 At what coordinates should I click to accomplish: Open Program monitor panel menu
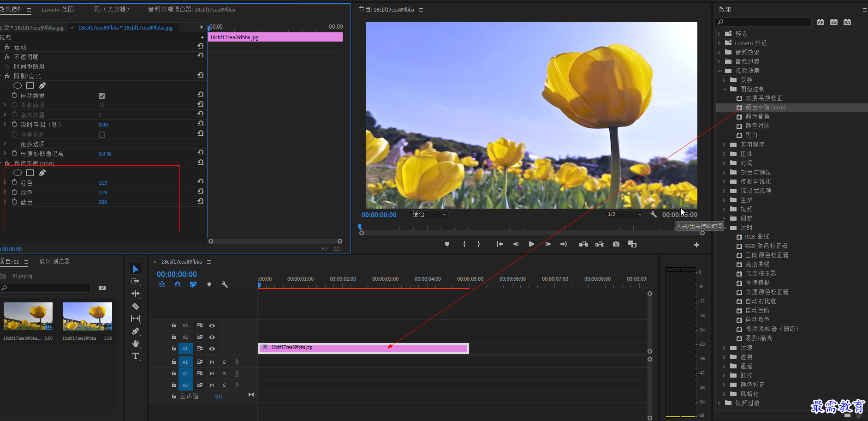click(421, 10)
